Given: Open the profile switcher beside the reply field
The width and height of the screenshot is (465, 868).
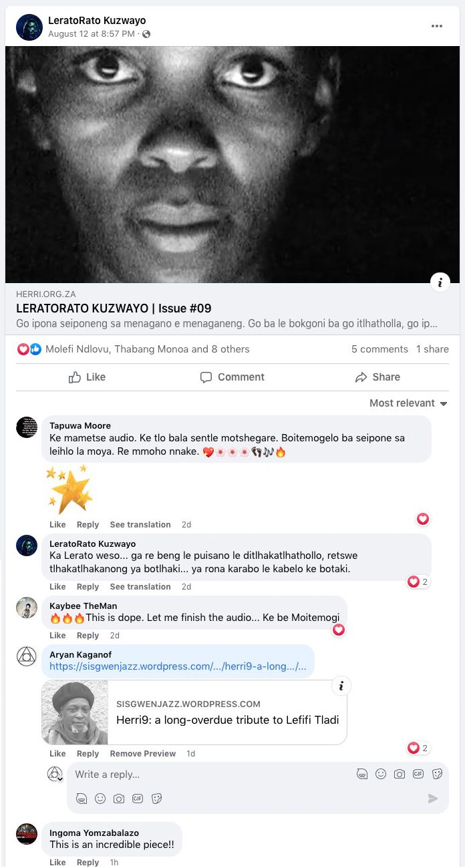Looking at the screenshot, I should coord(55,775).
